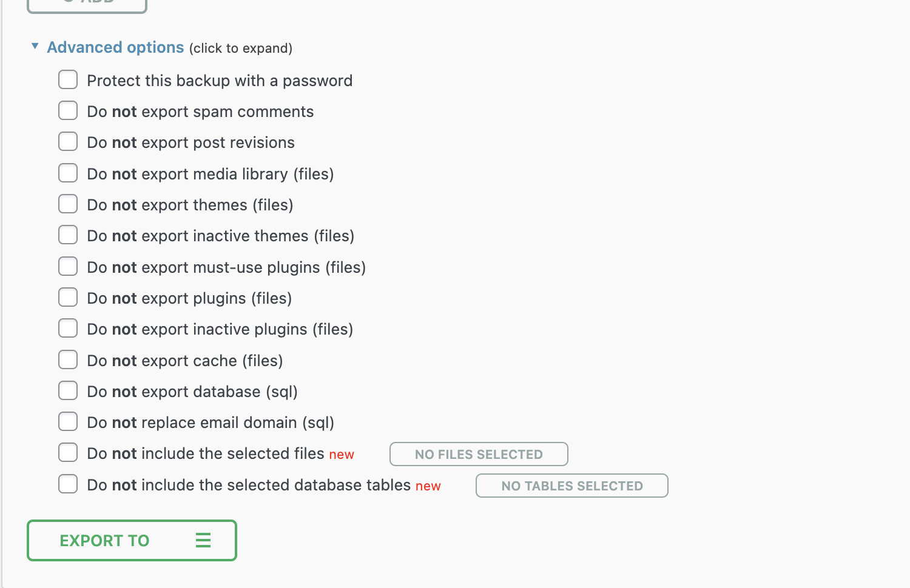Toggle Do not export inactive themes
The height and width of the screenshot is (588, 910).
[68, 235]
